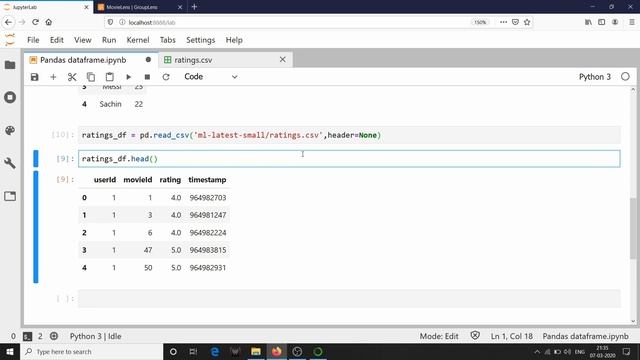The height and width of the screenshot is (360, 640).
Task: Open the Windows Start menu
Action: pos(10,351)
